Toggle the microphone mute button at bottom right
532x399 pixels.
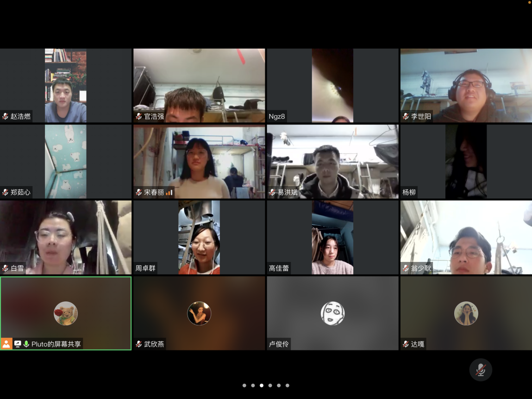(x=481, y=370)
